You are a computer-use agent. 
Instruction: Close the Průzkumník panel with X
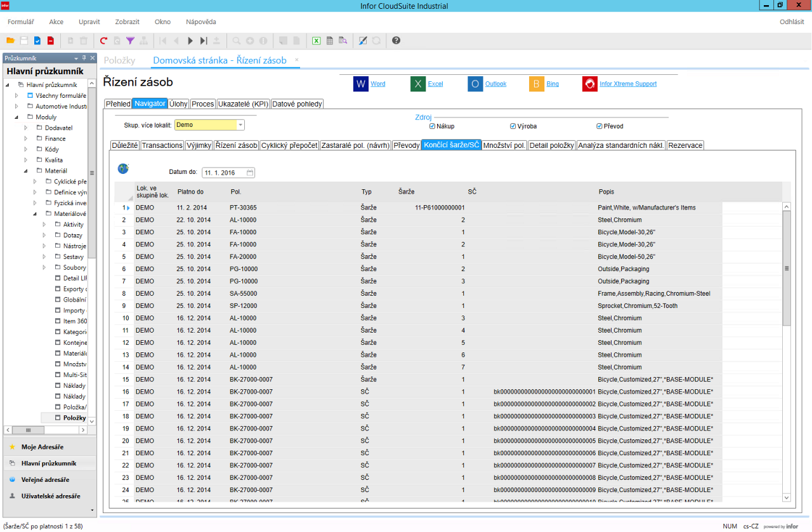93,58
